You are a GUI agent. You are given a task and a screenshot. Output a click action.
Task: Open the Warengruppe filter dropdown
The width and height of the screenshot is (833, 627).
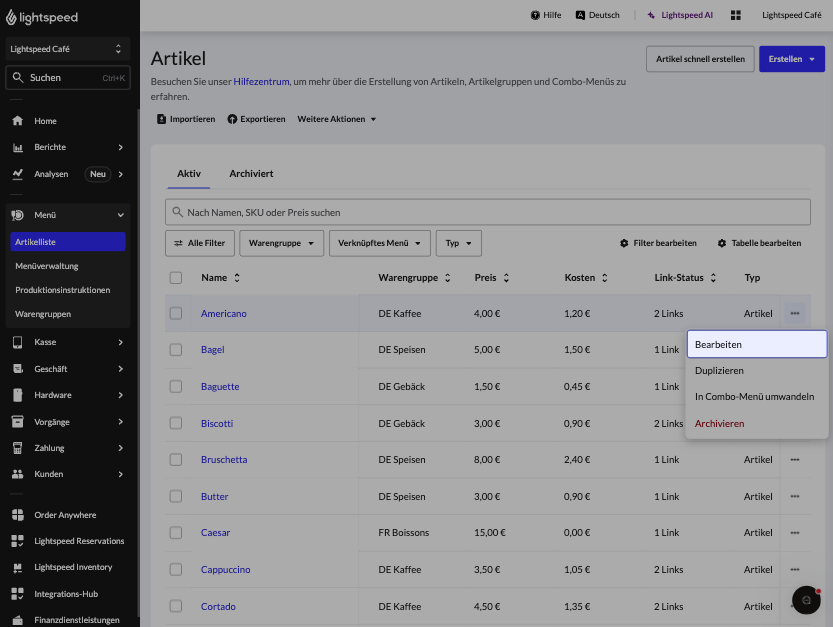click(x=282, y=243)
